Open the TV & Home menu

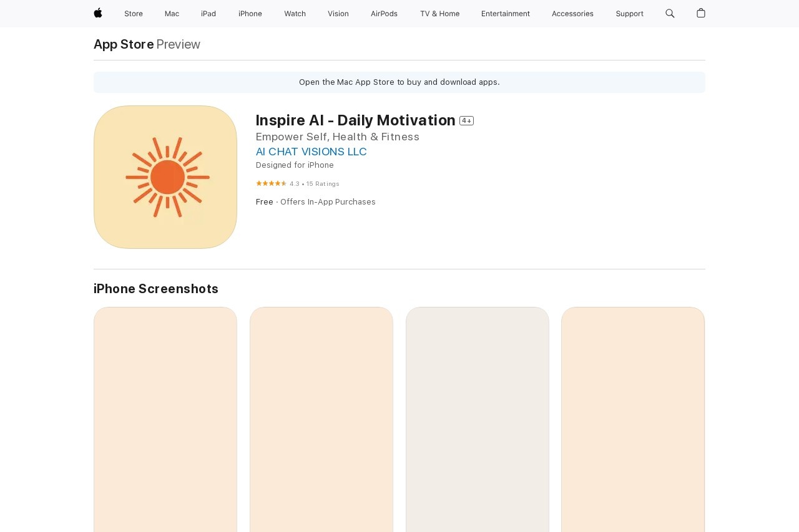pyautogui.click(x=439, y=14)
